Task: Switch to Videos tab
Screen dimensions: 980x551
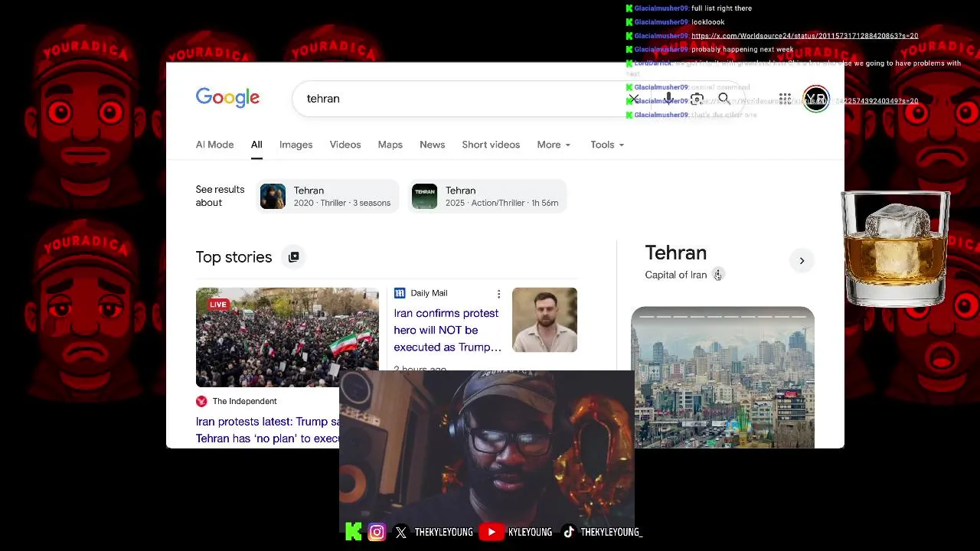Action: [345, 145]
